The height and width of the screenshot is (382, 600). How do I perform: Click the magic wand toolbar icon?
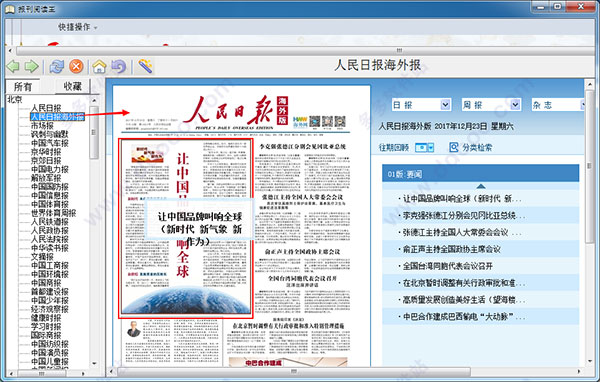(145, 67)
